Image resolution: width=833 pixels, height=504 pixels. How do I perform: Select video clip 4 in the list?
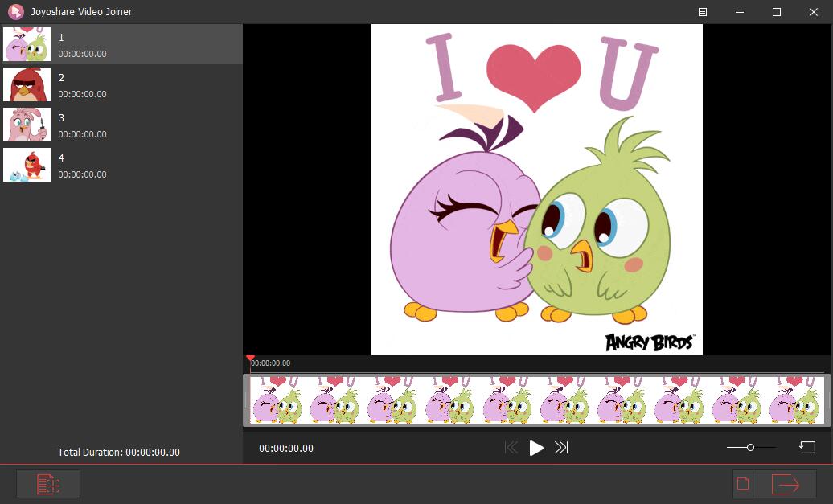pyautogui.click(x=121, y=165)
